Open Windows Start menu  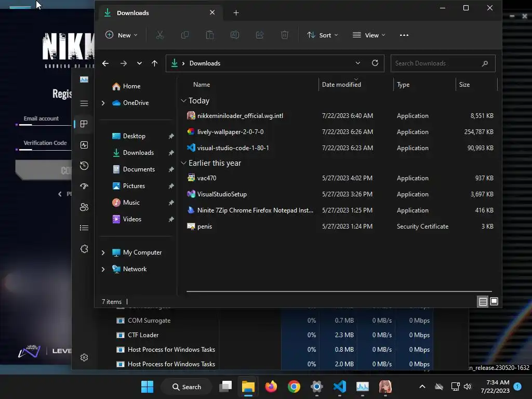point(147,387)
